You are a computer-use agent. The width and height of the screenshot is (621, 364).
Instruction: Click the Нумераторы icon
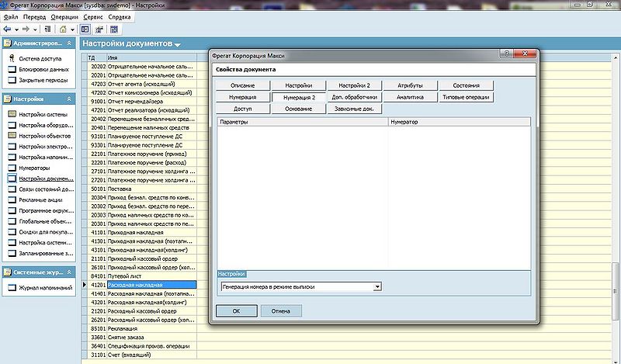[x=12, y=168]
